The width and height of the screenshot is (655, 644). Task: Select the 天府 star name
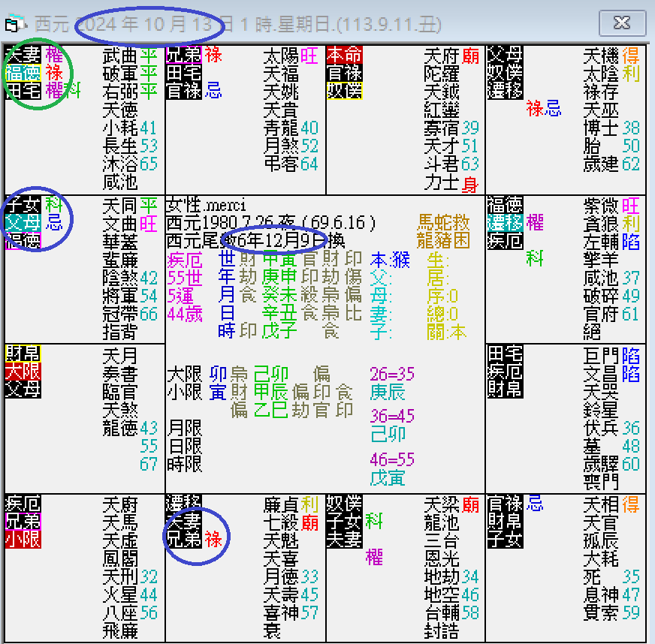(442, 56)
